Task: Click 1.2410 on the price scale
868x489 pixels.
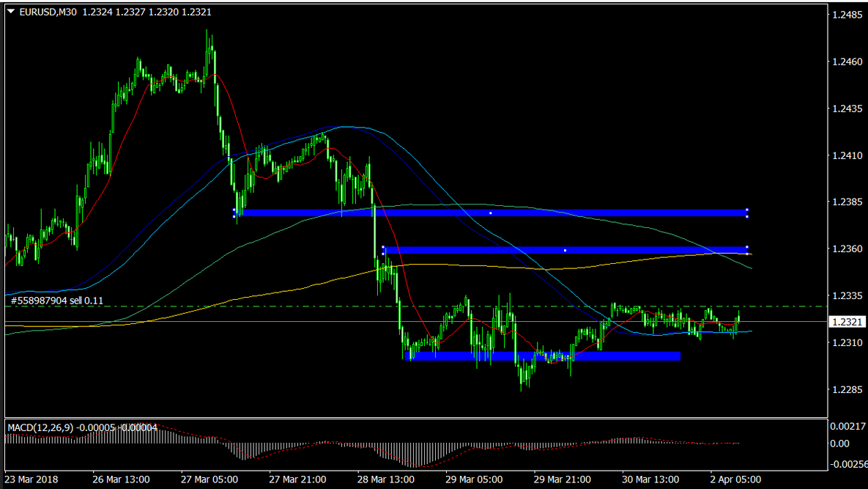Action: 847,155
